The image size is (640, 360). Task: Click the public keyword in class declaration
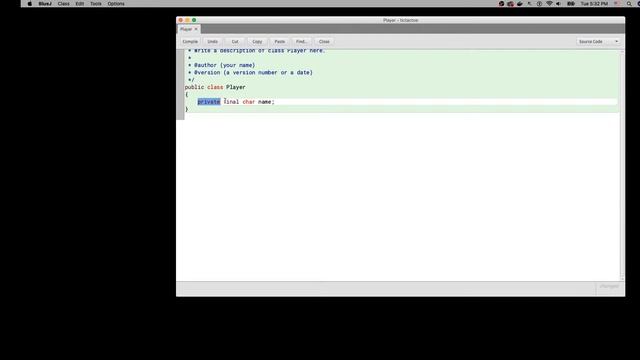click(x=194, y=87)
